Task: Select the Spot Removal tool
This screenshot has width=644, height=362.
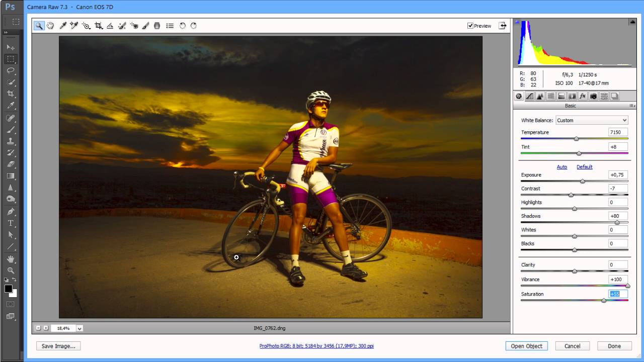Action: (x=122, y=26)
